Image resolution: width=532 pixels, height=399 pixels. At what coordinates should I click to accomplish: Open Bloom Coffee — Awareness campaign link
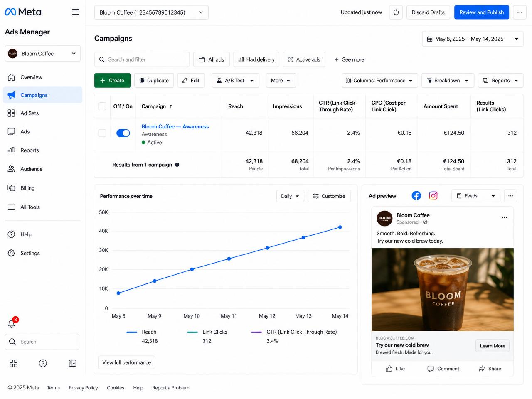(175, 126)
